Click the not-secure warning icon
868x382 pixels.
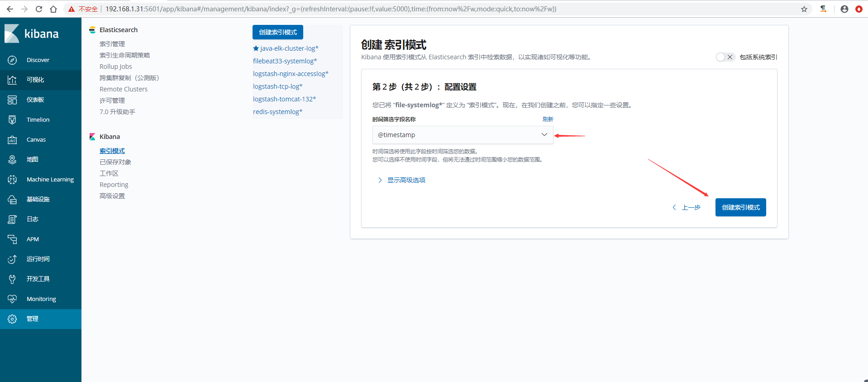(x=72, y=9)
